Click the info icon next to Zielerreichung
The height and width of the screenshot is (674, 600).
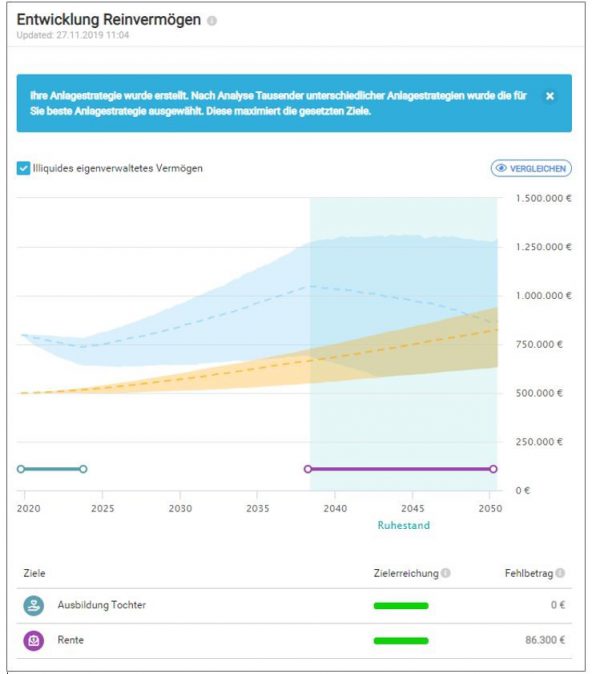[x=445, y=573]
